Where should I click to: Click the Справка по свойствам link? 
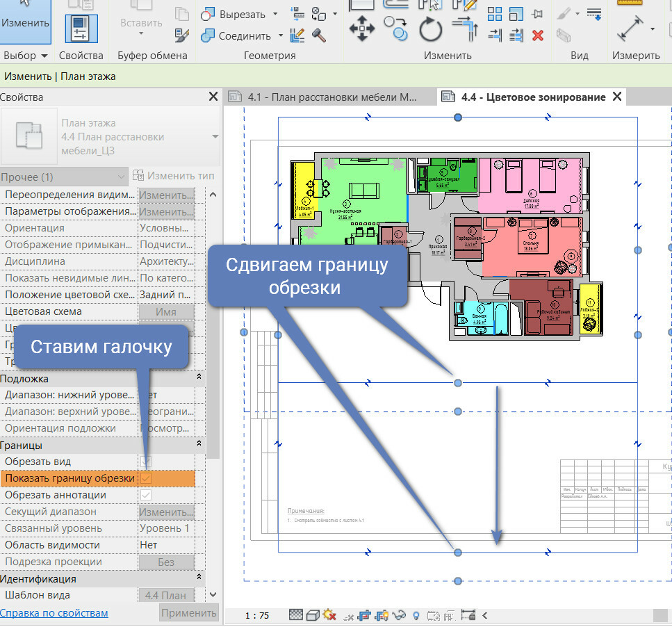[54, 613]
